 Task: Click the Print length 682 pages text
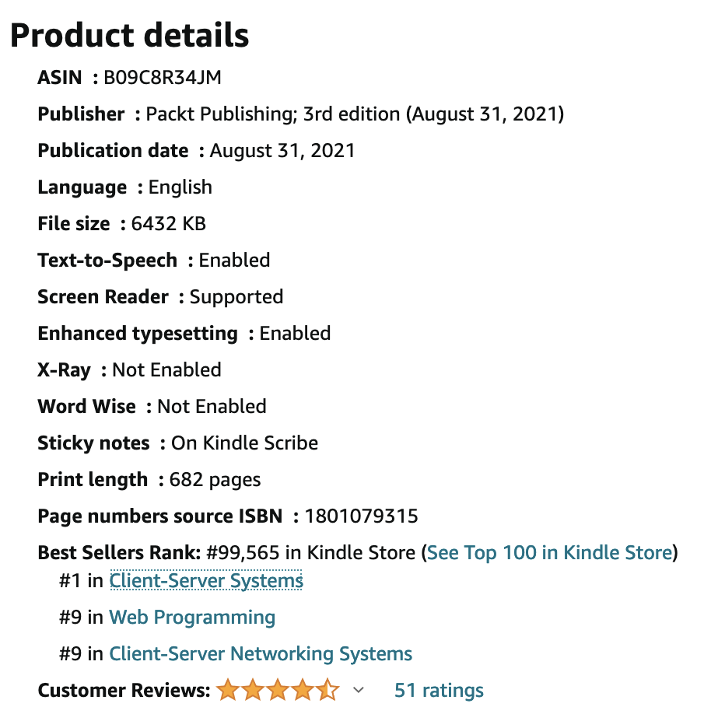point(149,480)
